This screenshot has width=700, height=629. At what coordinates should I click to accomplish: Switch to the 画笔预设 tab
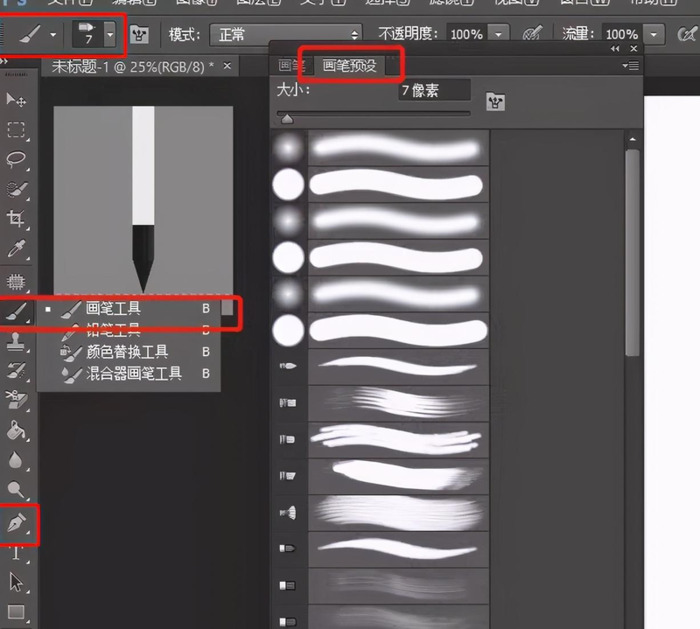click(350, 66)
